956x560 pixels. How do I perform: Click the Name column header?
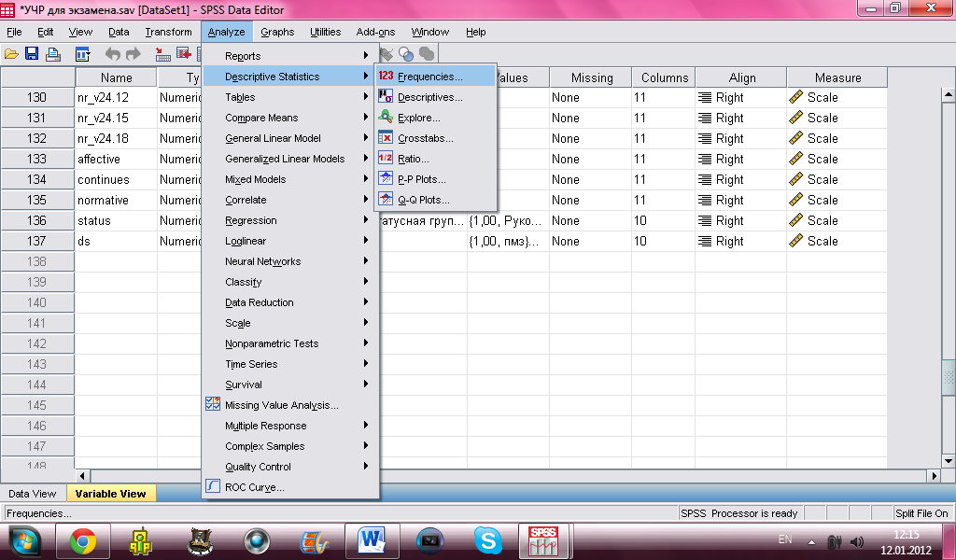point(116,77)
